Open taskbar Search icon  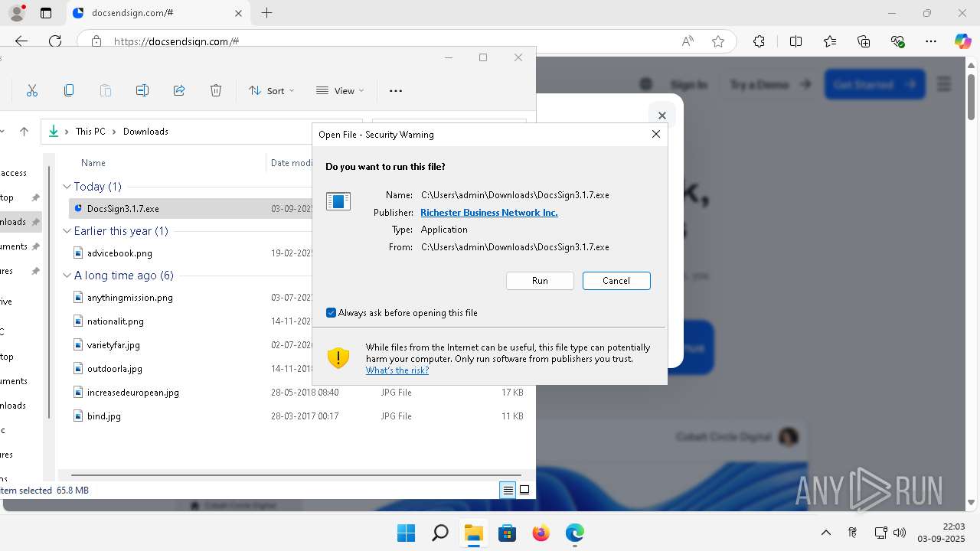pyautogui.click(x=439, y=533)
